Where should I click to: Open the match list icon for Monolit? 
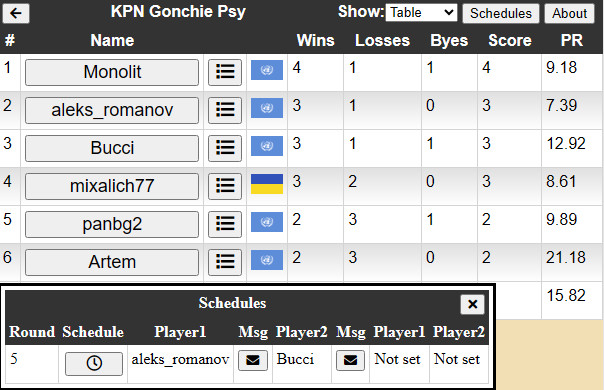click(225, 72)
